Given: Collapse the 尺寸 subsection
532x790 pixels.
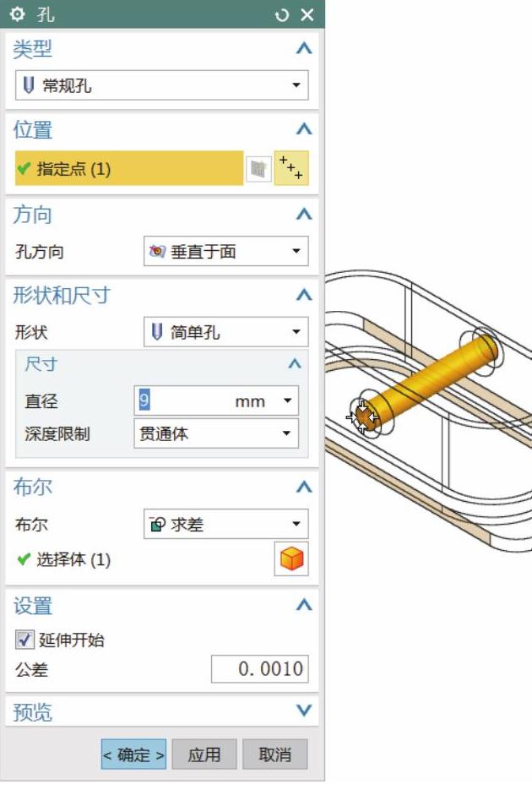Looking at the screenshot, I should coord(295,364).
